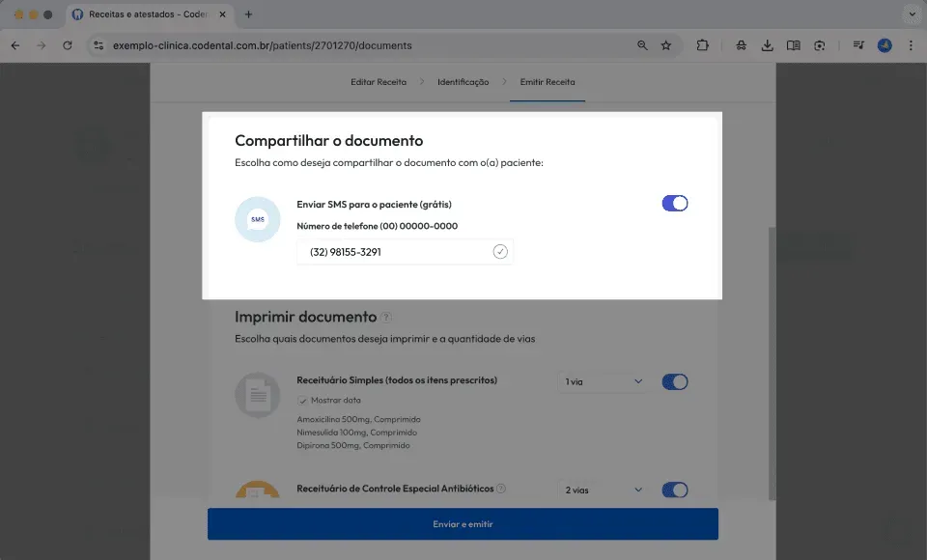Click the phone number input field

tap(405, 252)
